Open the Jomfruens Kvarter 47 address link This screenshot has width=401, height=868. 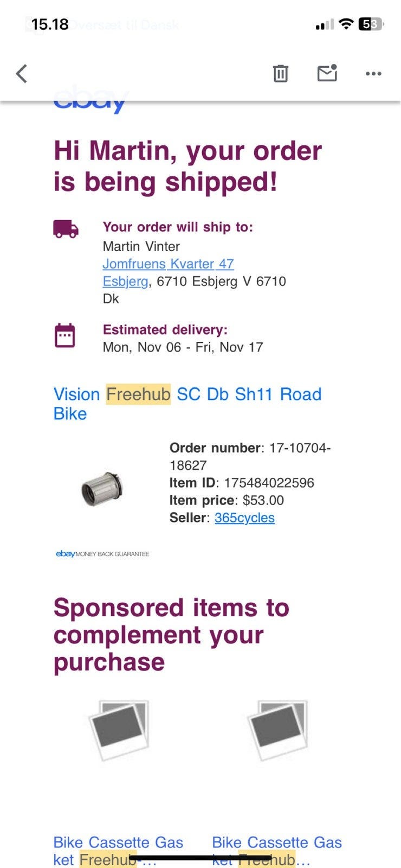point(168,264)
